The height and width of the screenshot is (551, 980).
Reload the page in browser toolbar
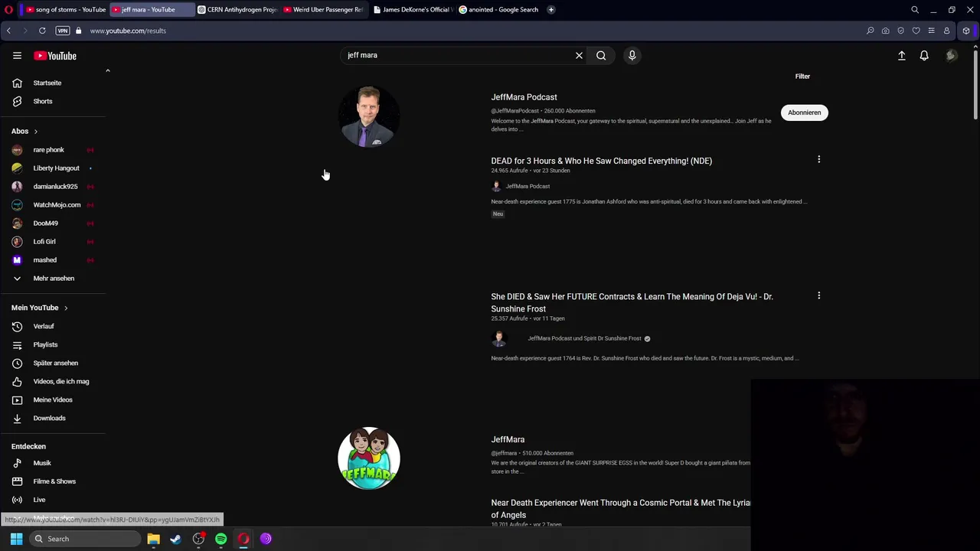pos(42,31)
